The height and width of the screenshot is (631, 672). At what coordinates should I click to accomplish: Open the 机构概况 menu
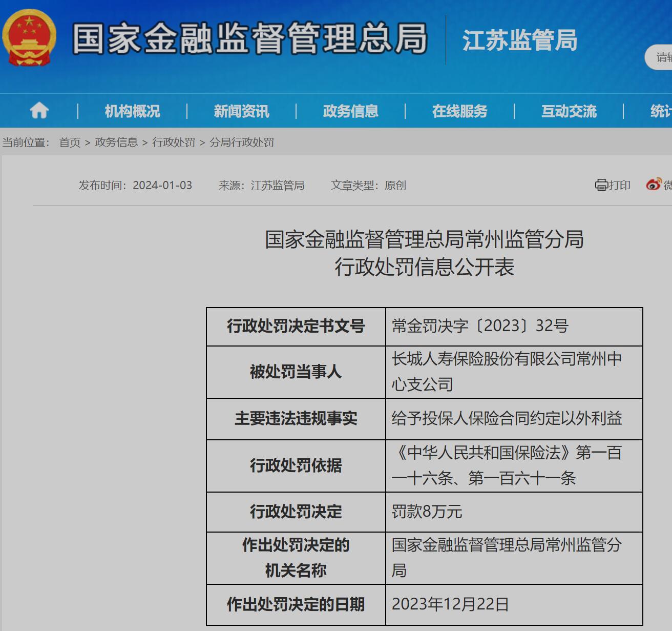coord(132,111)
